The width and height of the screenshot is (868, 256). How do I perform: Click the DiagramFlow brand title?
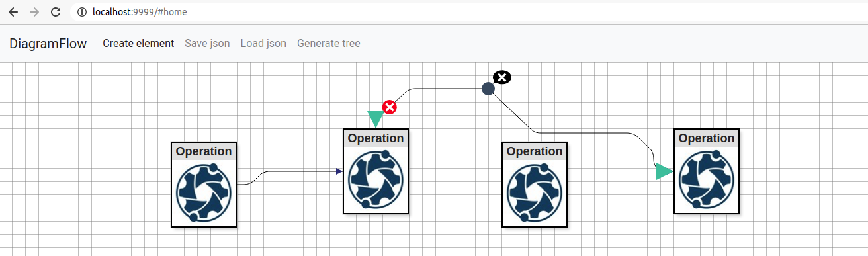[48, 44]
